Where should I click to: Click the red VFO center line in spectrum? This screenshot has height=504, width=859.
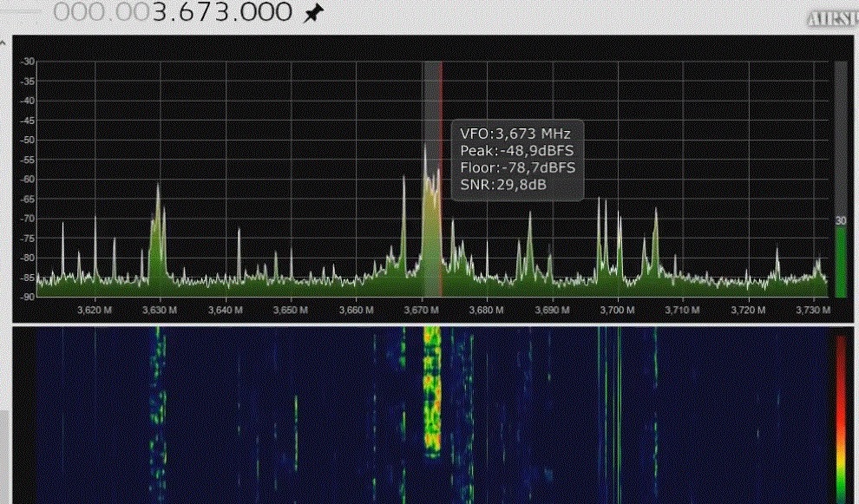click(441, 179)
